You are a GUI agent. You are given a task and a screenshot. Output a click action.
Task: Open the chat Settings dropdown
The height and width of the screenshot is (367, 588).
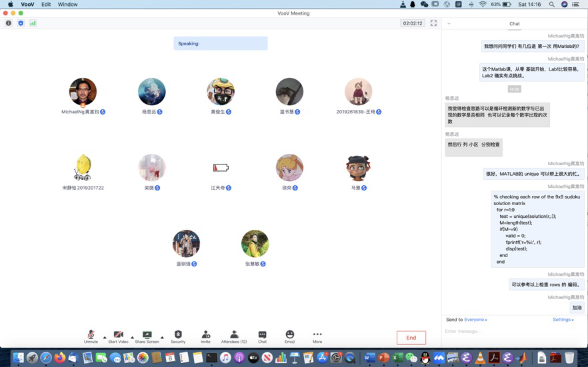[563, 320]
